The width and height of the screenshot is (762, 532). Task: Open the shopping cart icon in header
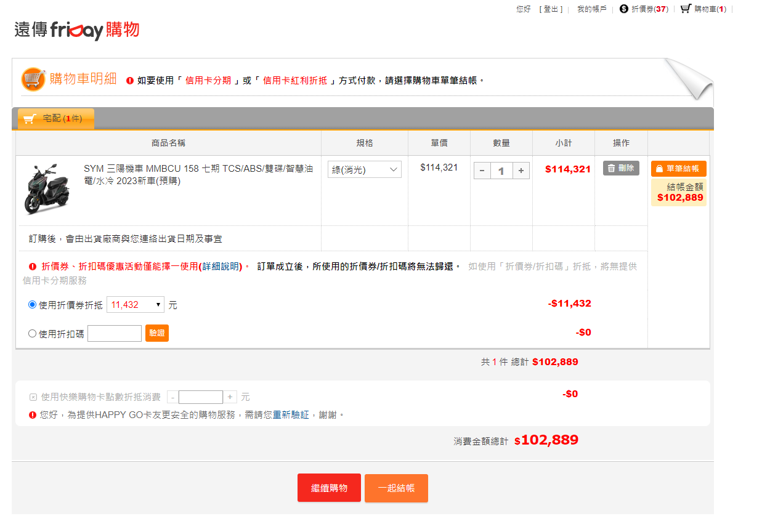click(685, 9)
